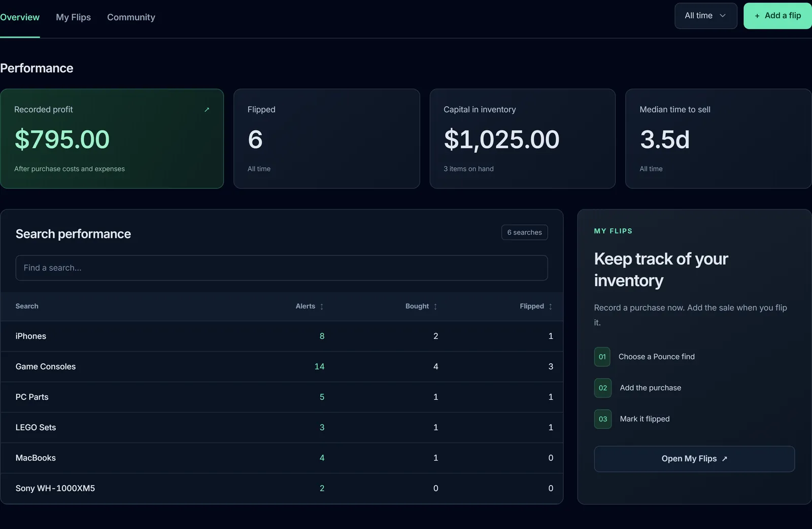Click the Search column header
The width and height of the screenshot is (812, 529).
click(27, 306)
